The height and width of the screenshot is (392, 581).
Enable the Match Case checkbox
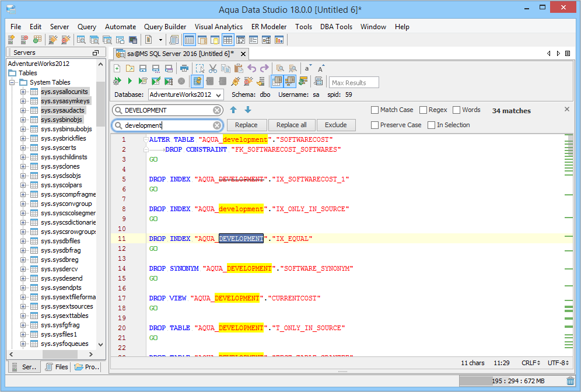pos(375,110)
